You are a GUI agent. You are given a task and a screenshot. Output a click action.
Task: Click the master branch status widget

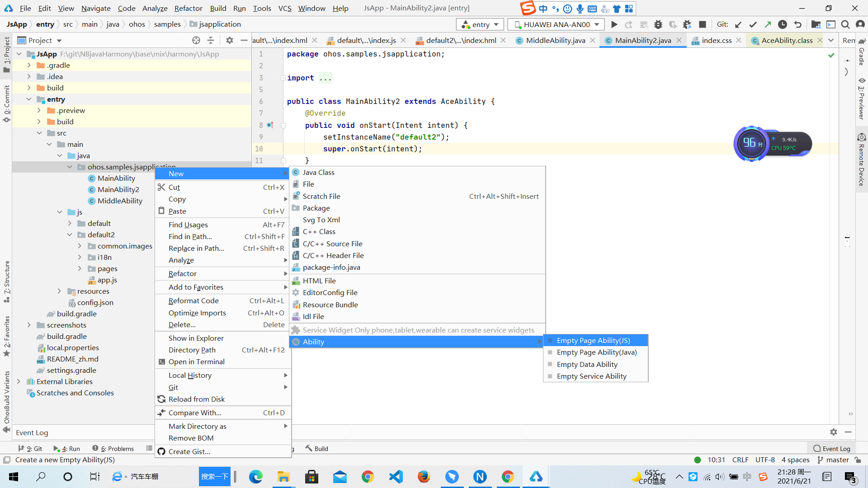coord(833,460)
